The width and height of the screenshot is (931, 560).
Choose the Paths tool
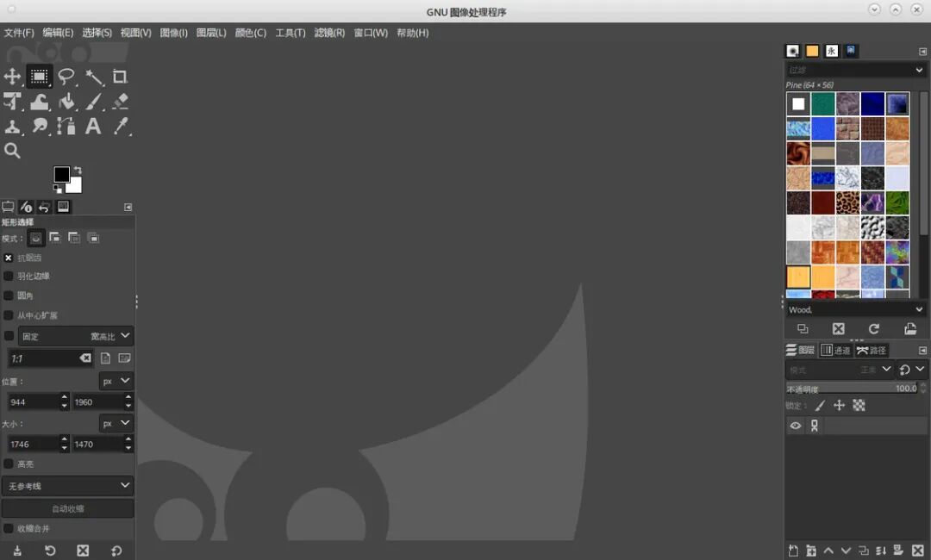click(66, 127)
